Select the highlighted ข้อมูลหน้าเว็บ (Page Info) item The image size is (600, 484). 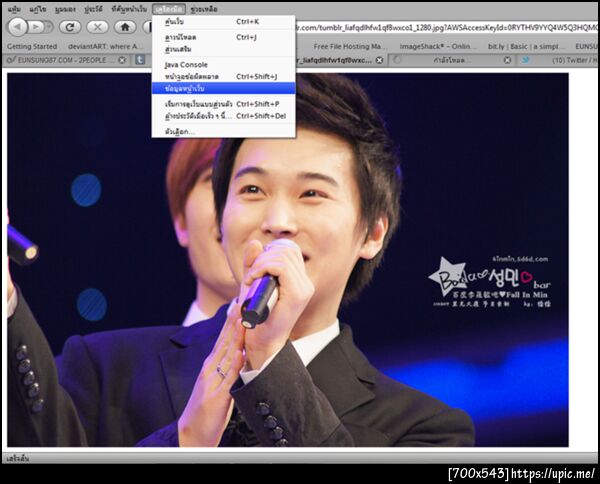224,88
